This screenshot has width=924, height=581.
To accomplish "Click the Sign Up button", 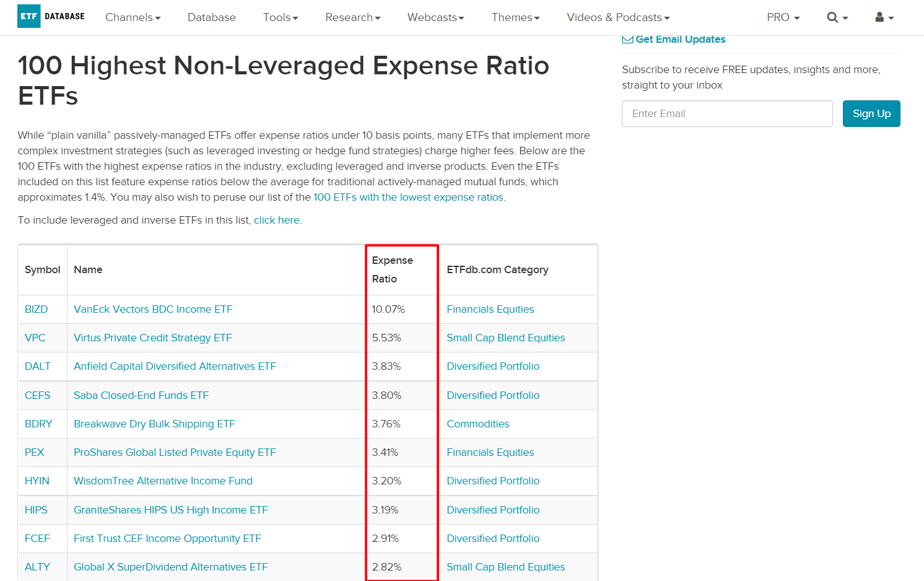I will pyautogui.click(x=871, y=113).
